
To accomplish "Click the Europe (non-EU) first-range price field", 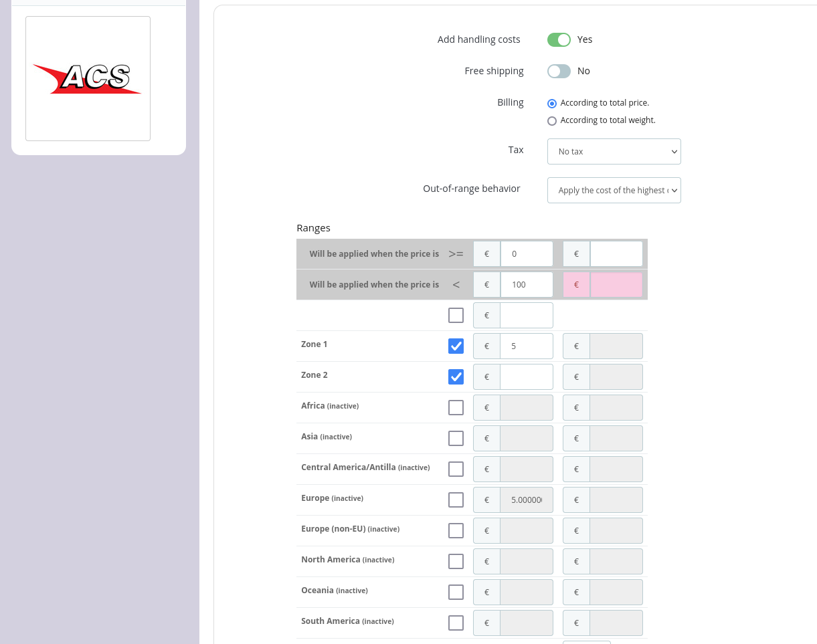I will 527,531.
